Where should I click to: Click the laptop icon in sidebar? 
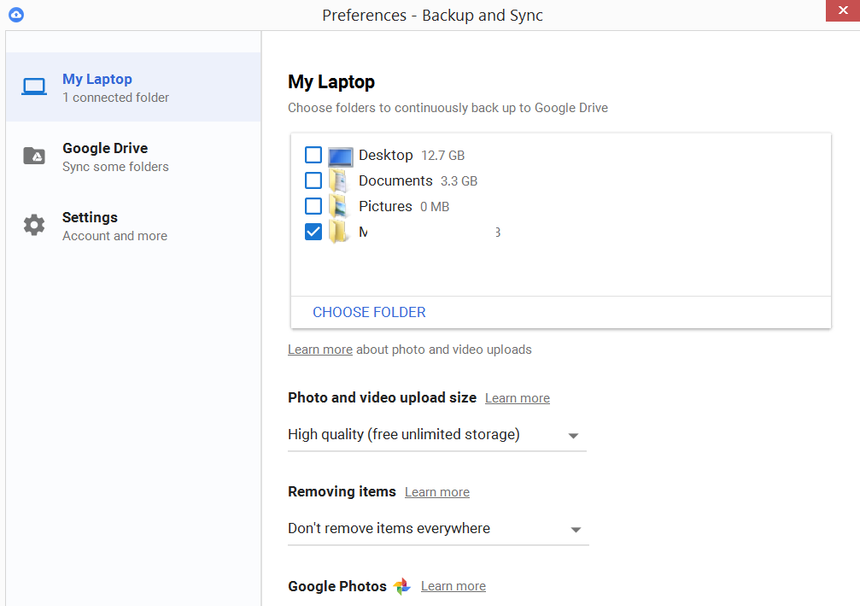pyautogui.click(x=34, y=87)
